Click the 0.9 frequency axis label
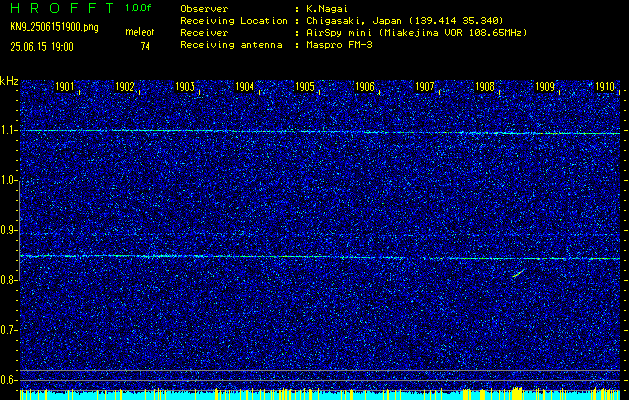 pyautogui.click(x=6, y=230)
